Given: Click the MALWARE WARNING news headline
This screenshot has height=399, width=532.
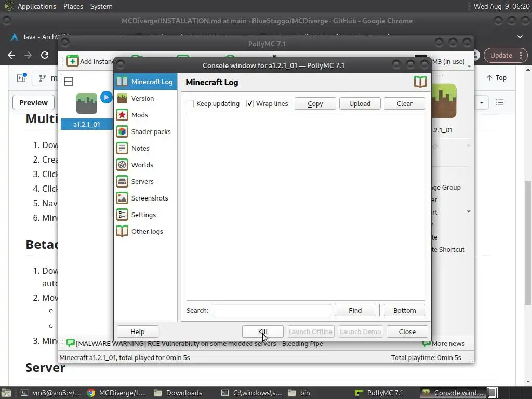Looking at the screenshot, I should pos(199,343).
